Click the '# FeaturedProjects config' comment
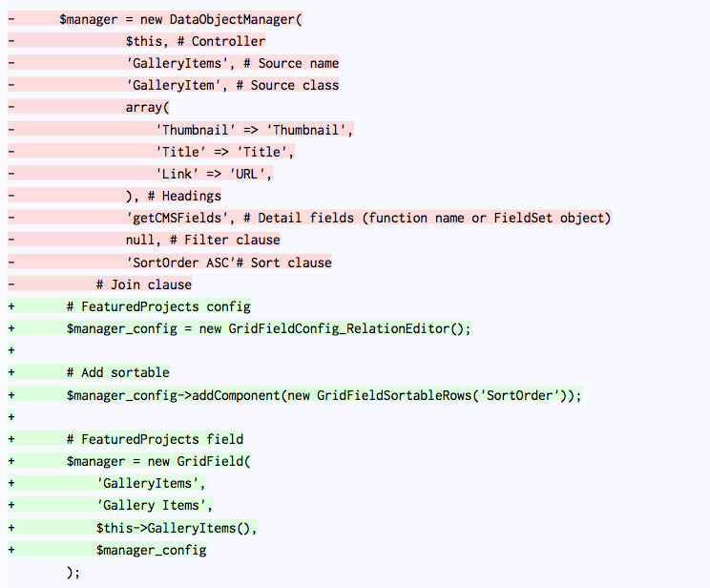Screen dimensions: 710x588 (x=158, y=306)
